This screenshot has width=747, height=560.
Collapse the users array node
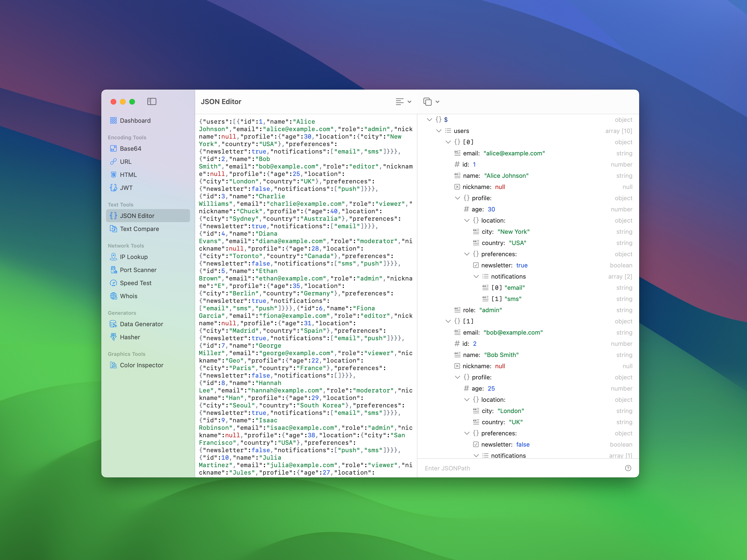point(439,131)
